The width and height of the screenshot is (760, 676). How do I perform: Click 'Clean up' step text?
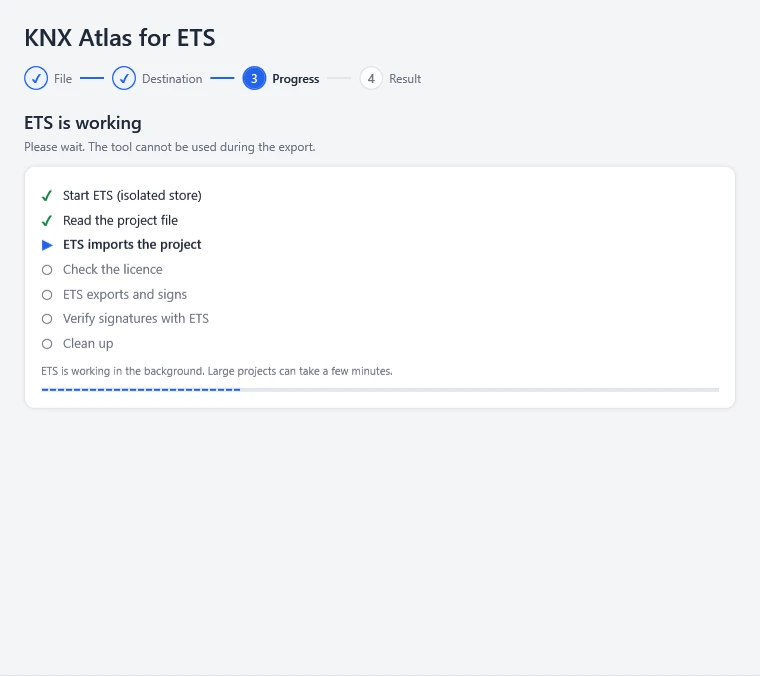pyautogui.click(x=88, y=344)
